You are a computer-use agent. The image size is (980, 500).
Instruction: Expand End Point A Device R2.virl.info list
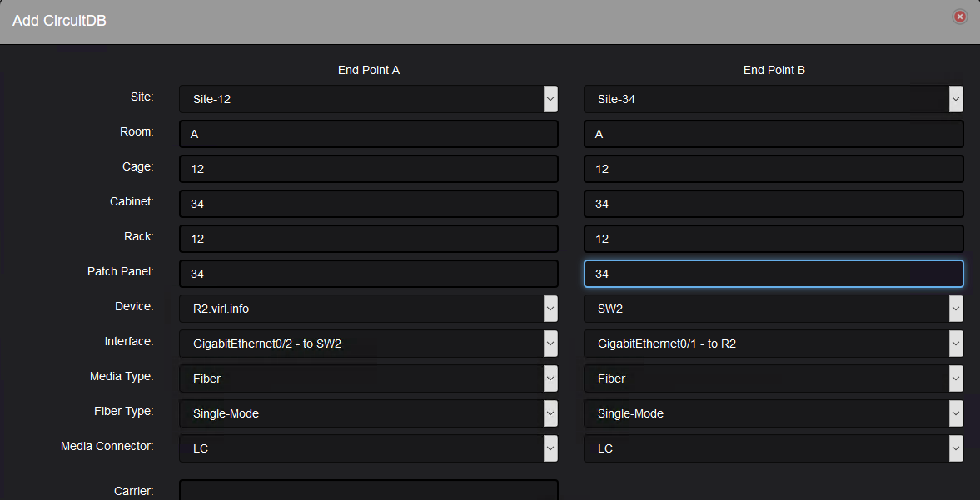[x=368, y=309]
